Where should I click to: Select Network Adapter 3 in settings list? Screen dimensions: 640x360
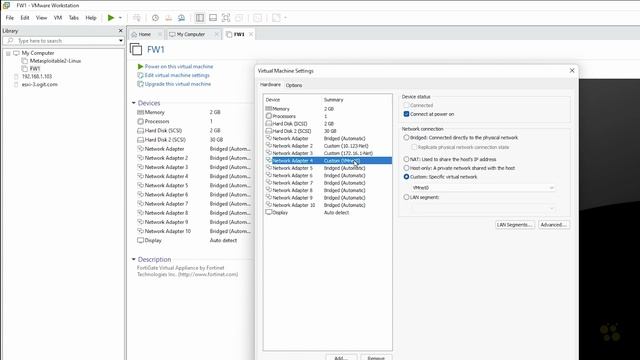click(x=328, y=153)
